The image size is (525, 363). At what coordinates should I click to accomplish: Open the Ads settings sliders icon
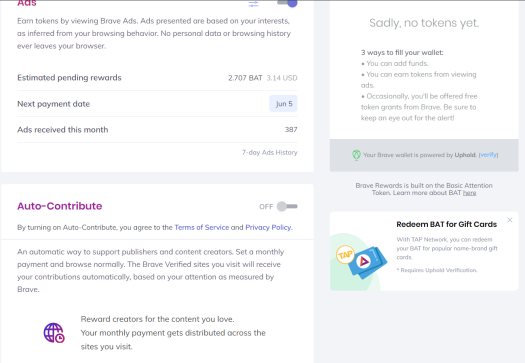[253, 4]
